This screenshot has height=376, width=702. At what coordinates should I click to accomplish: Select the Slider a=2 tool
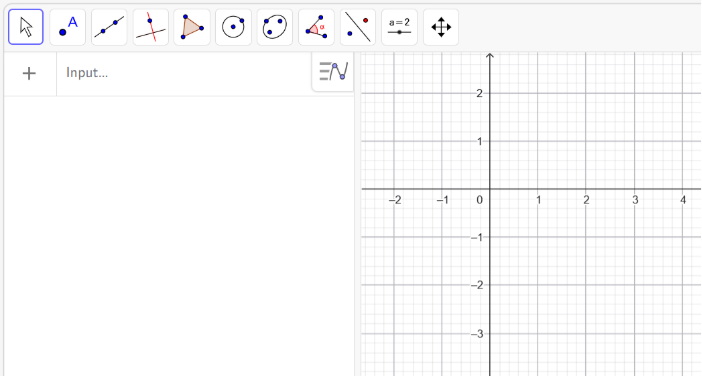399,27
